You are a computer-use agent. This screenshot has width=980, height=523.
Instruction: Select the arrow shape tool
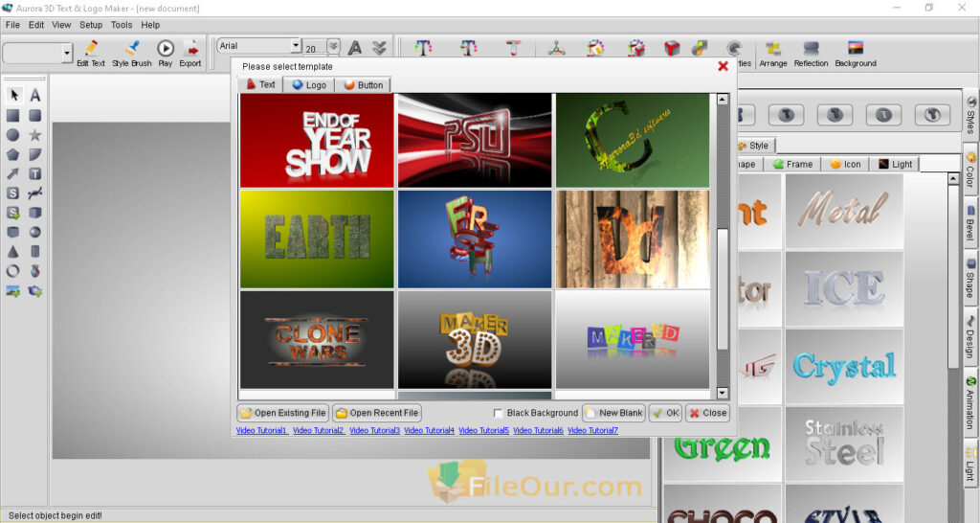tap(12, 174)
